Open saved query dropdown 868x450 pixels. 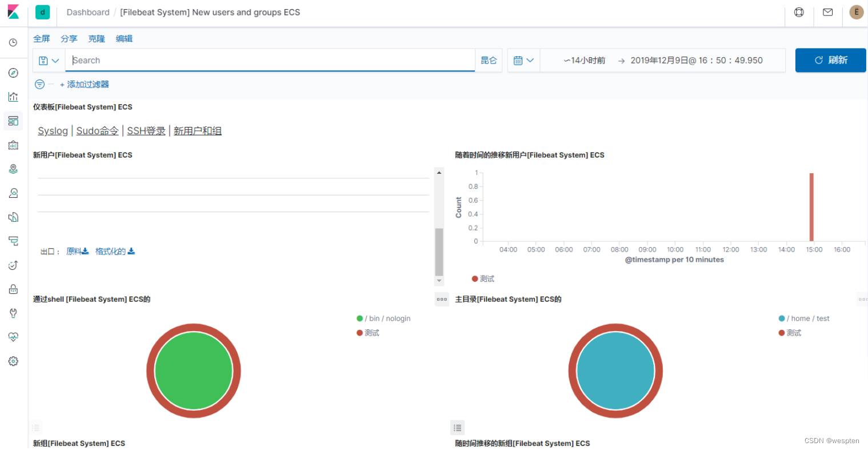pos(49,60)
